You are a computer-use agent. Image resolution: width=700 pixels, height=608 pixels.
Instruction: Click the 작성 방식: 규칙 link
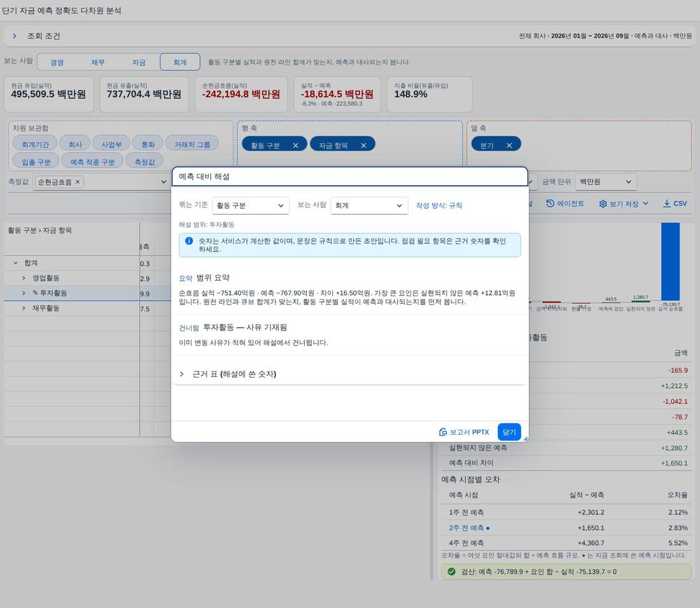click(439, 206)
